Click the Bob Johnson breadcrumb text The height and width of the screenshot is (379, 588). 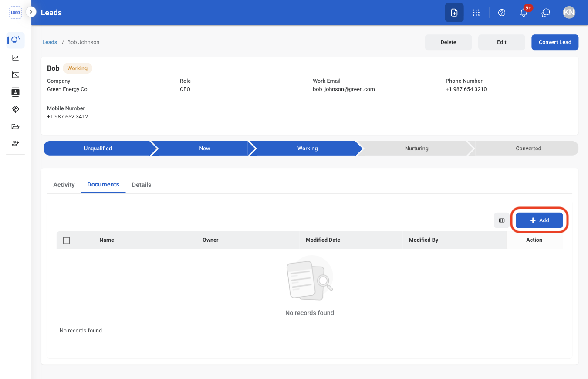point(83,42)
